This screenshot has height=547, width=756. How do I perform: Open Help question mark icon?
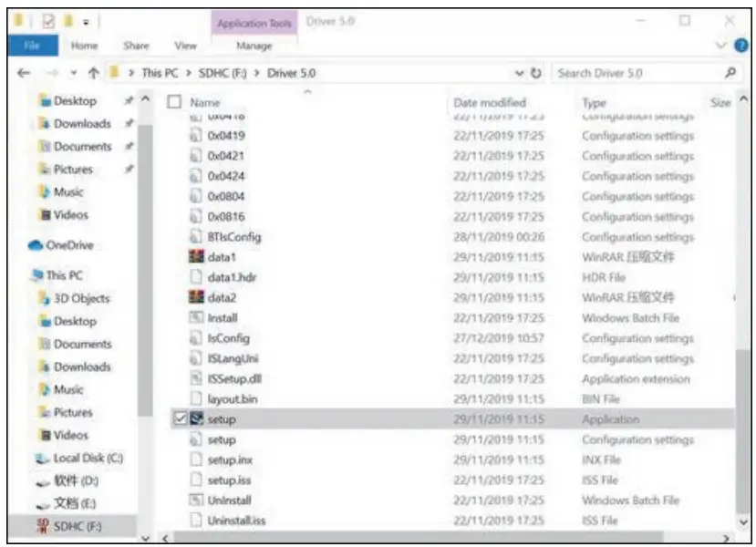[741, 46]
